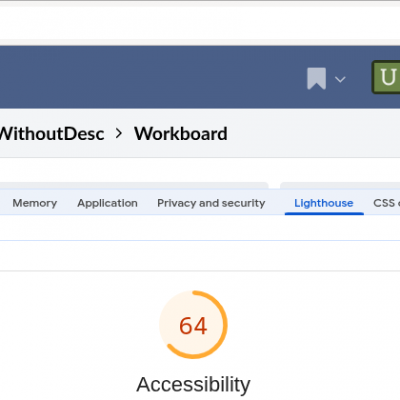Image resolution: width=400 pixels, height=400 pixels.
Task: Click the gray strip above Memory tab
Action: tap(133, 185)
